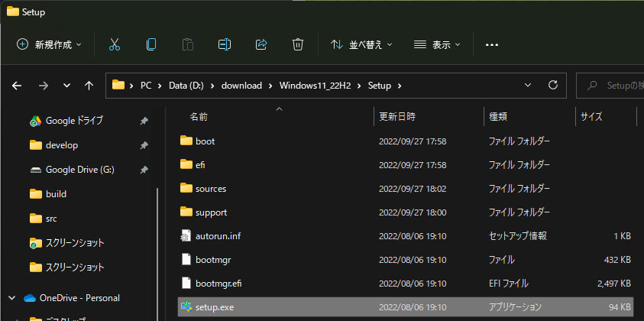Screen dimensions: 644x321
Task: Click Setup in the breadcrumb
Action: (x=380, y=86)
